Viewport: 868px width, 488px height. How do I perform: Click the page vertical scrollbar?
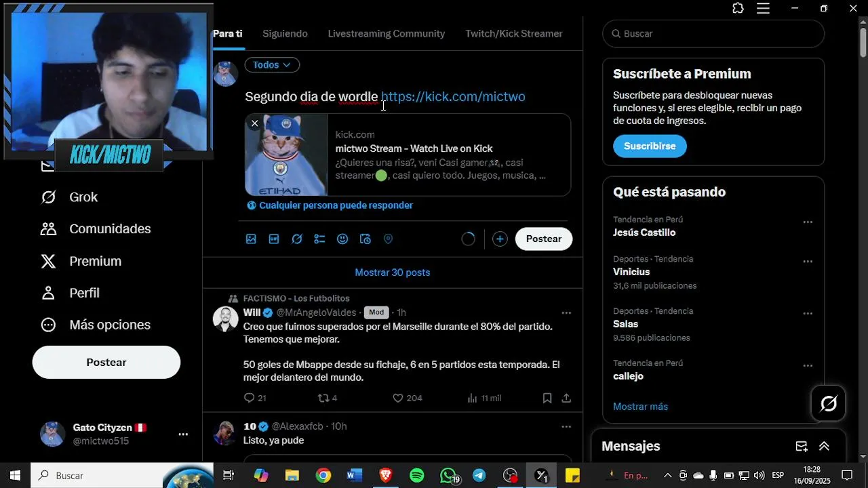point(863,41)
